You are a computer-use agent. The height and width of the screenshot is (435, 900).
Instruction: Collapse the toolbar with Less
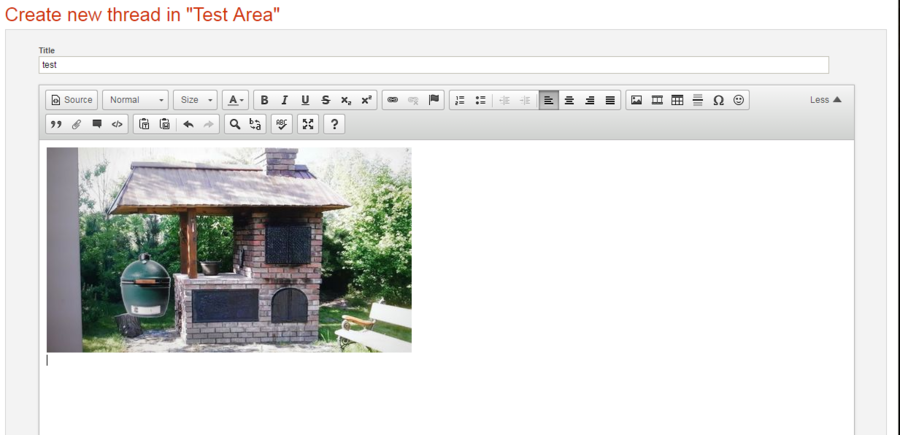825,100
